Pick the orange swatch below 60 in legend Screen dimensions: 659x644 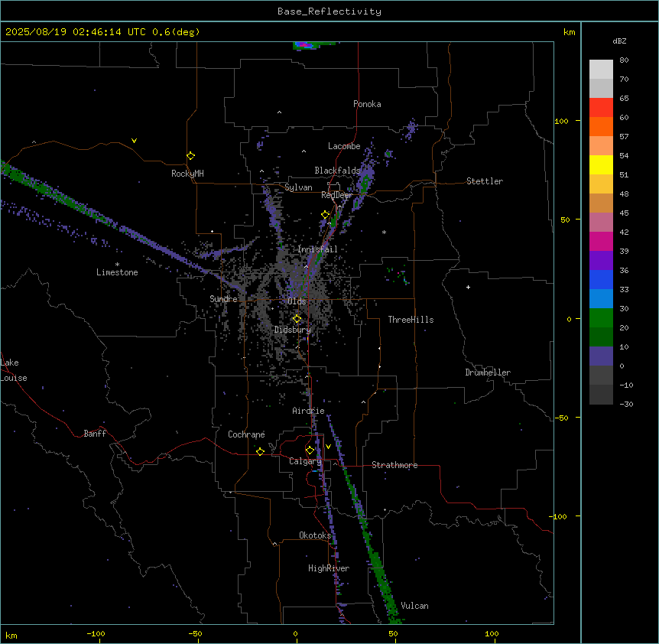pyautogui.click(x=601, y=126)
